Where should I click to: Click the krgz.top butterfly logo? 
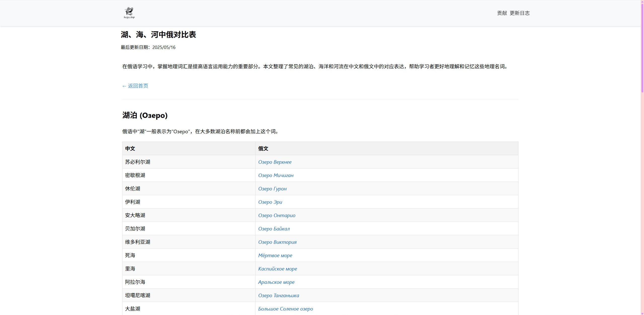pos(129,13)
